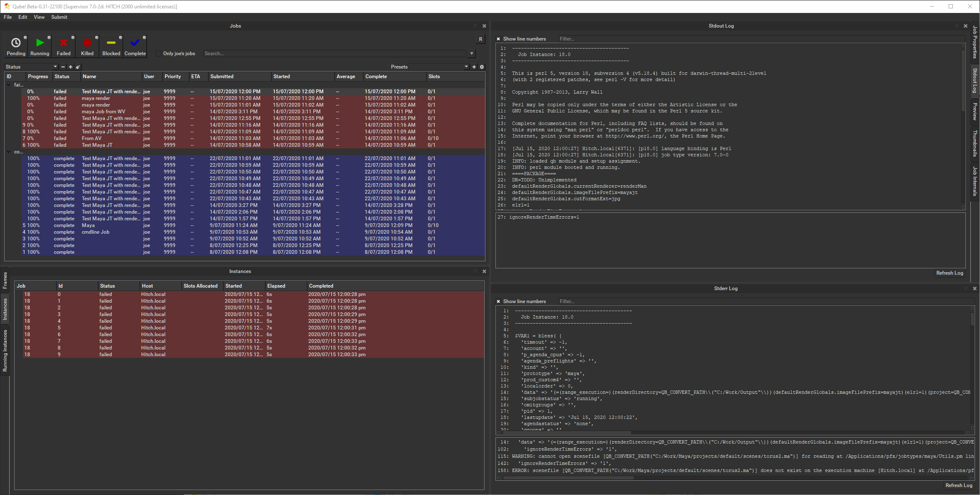Toggle Show line numbers in Stderr Log
The width and height of the screenshot is (980, 495).
498,301
